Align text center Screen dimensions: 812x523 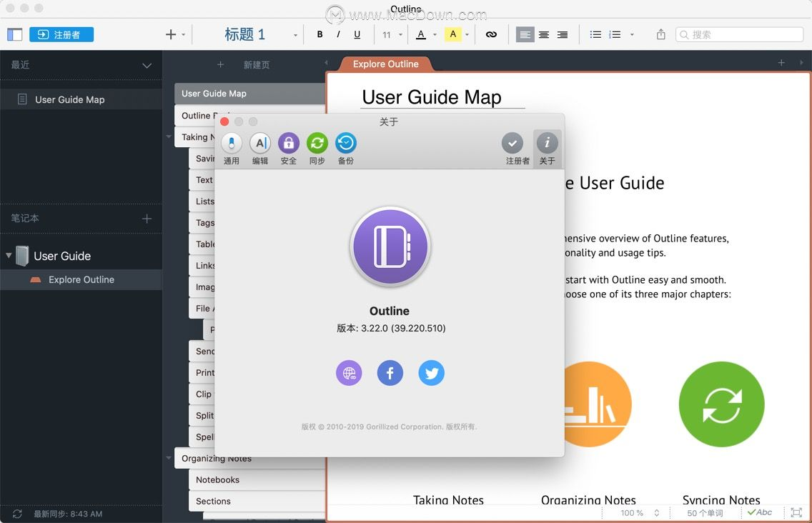[x=544, y=35]
